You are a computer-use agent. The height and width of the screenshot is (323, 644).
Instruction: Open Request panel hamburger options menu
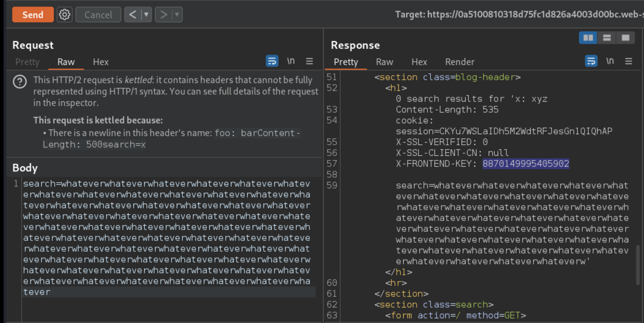[x=309, y=61]
